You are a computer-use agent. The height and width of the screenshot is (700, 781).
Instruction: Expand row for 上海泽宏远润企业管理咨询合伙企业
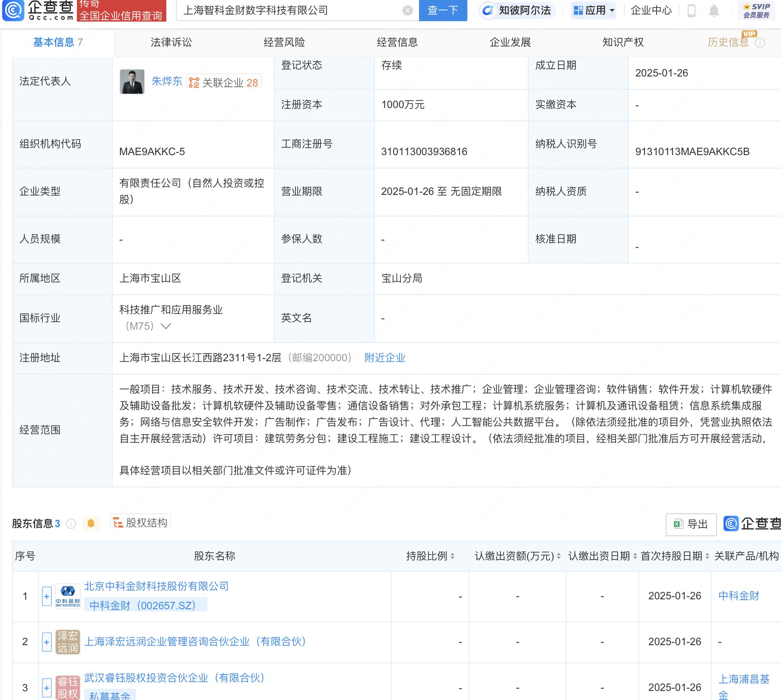pos(47,642)
